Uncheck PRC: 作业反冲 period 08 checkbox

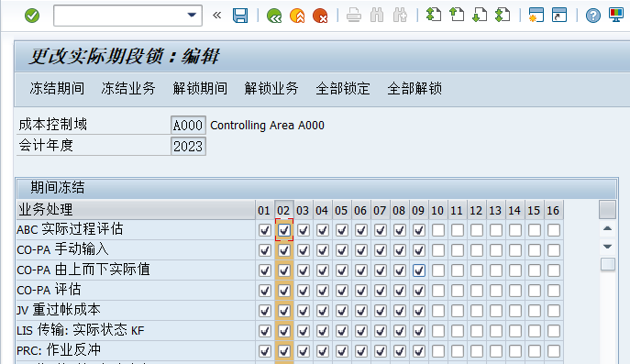400,351
